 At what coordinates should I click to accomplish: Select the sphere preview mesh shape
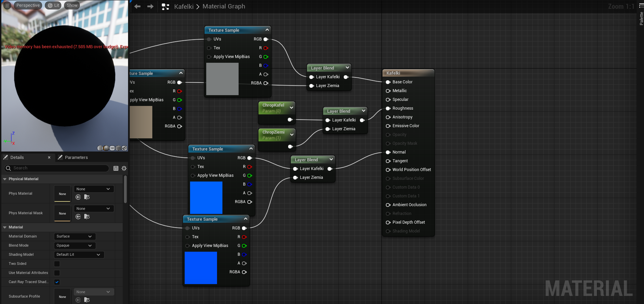(x=106, y=148)
